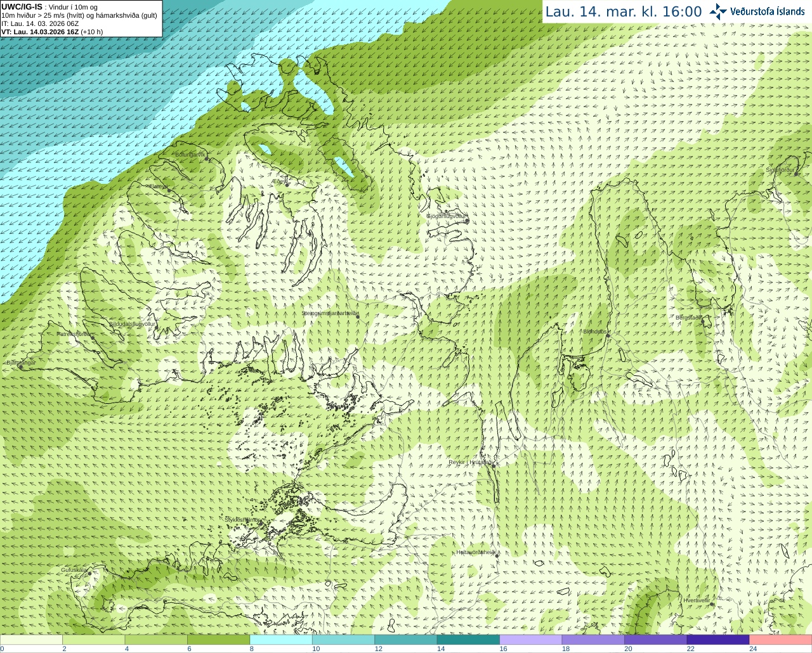
Task: Click the 20–22 m/s violet legend swatch
Action: (656, 640)
